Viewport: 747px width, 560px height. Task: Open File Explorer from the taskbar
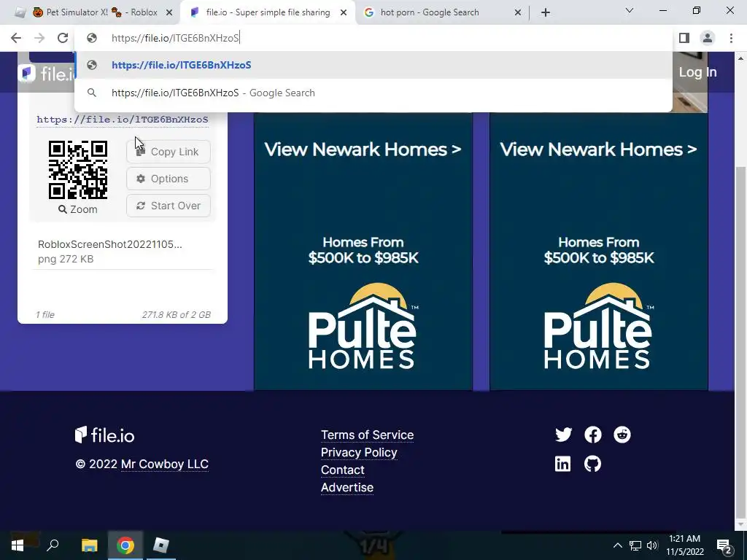point(89,545)
